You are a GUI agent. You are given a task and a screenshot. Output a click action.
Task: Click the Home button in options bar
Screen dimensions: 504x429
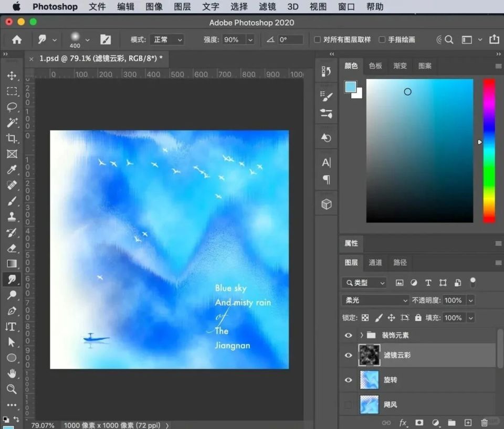click(x=17, y=40)
